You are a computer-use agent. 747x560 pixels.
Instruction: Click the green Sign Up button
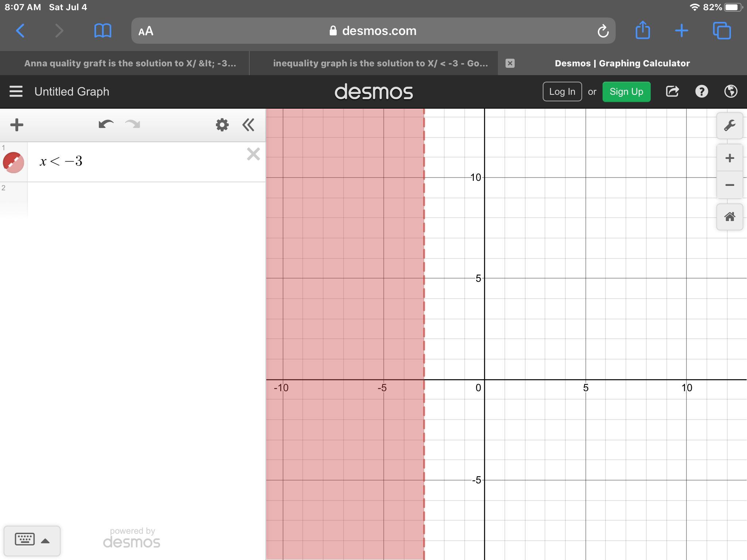(x=626, y=92)
